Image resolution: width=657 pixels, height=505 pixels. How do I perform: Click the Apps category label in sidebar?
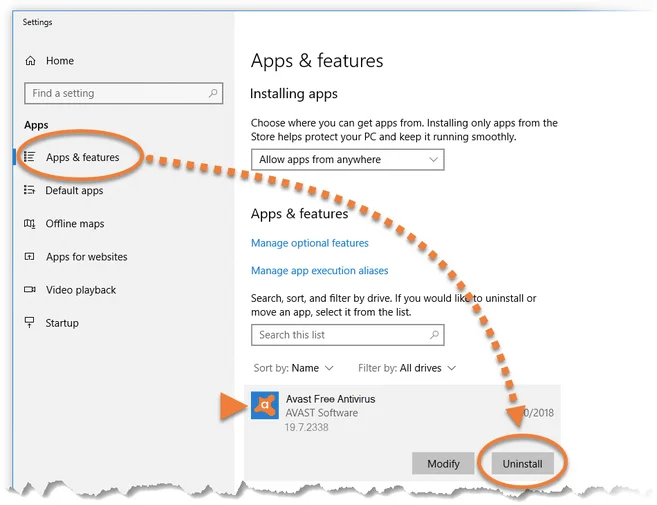[36, 125]
